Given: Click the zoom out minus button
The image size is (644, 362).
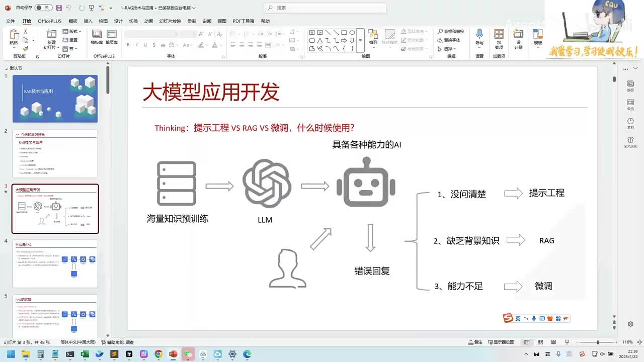Looking at the screenshot, I should 578,342.
